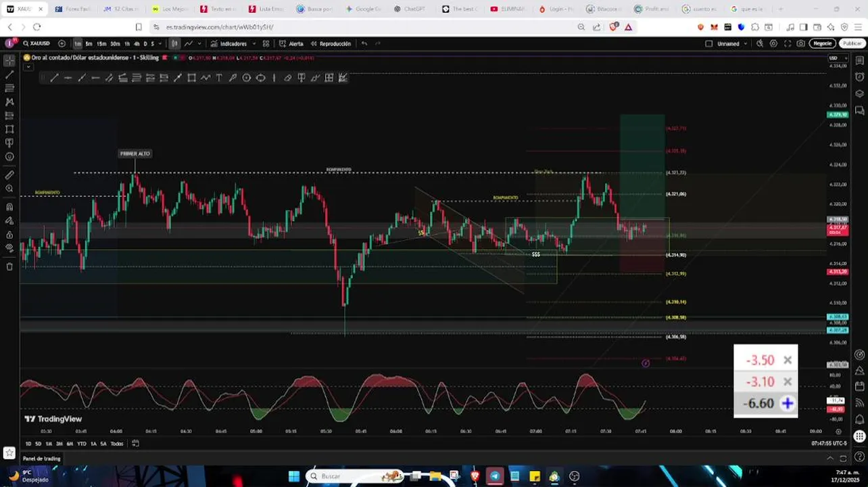Viewport: 868px width, 487px height.
Task: Close the -3.50 overlay item
Action: [788, 361]
